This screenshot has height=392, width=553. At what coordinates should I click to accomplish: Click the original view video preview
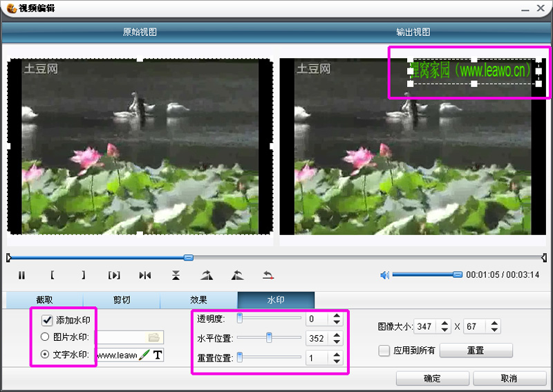(x=140, y=147)
